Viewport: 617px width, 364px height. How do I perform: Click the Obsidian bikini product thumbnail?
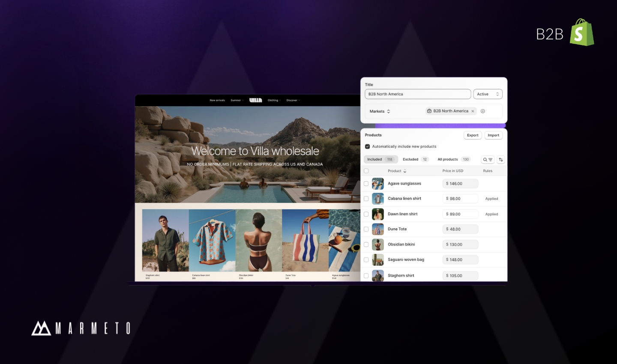tap(378, 245)
